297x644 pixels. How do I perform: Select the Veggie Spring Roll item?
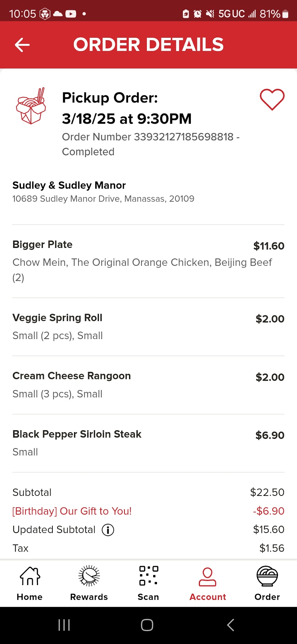click(x=57, y=318)
